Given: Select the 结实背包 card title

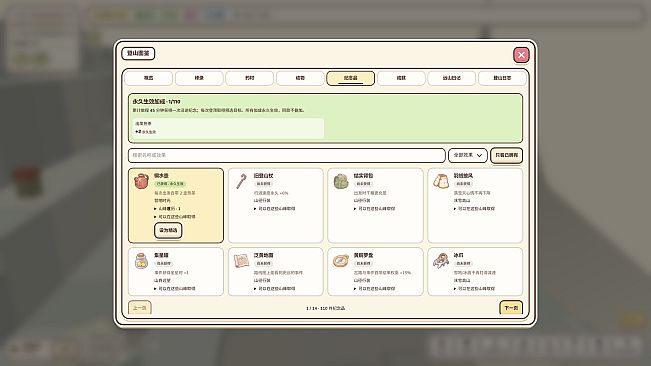Looking at the screenshot, I should tap(363, 176).
